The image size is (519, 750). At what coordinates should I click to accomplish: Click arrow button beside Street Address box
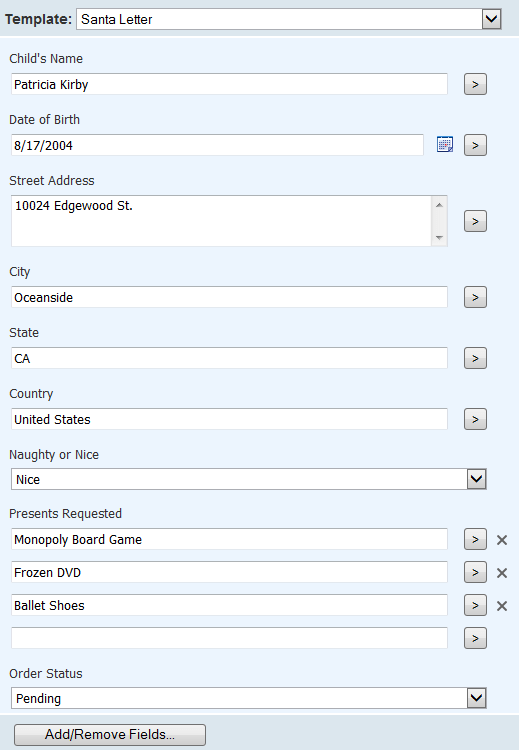coord(475,221)
